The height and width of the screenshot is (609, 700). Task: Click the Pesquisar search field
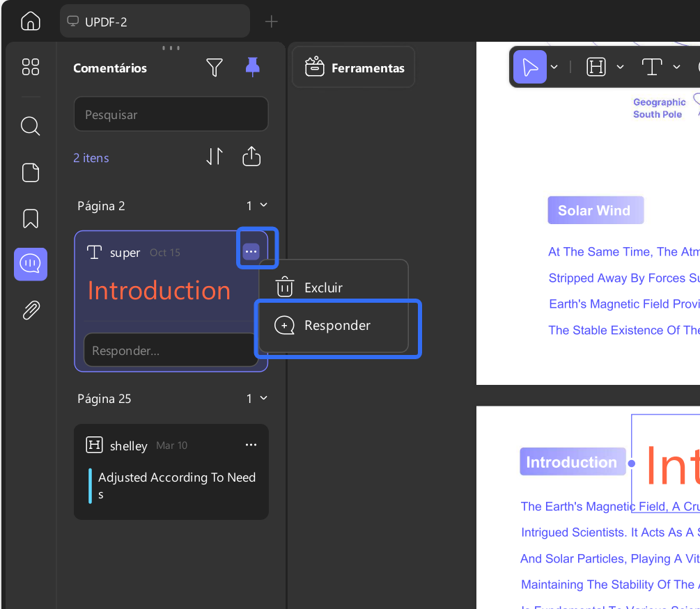coord(171,114)
